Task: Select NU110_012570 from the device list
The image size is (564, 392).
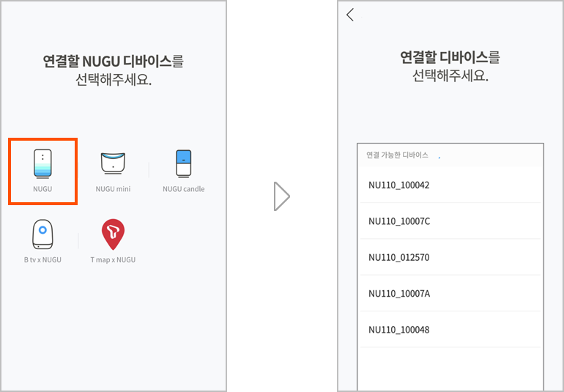Action: coord(450,257)
